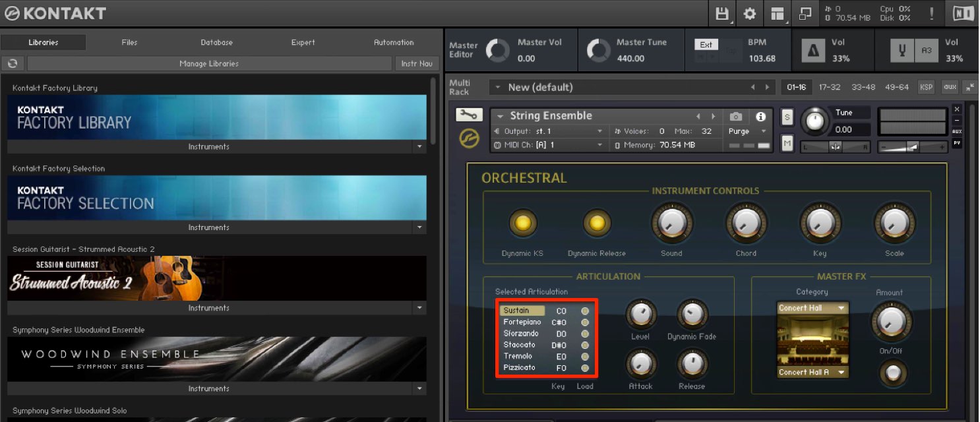Toggle the metronome icon
The height and width of the screenshot is (422, 980).
click(x=812, y=50)
